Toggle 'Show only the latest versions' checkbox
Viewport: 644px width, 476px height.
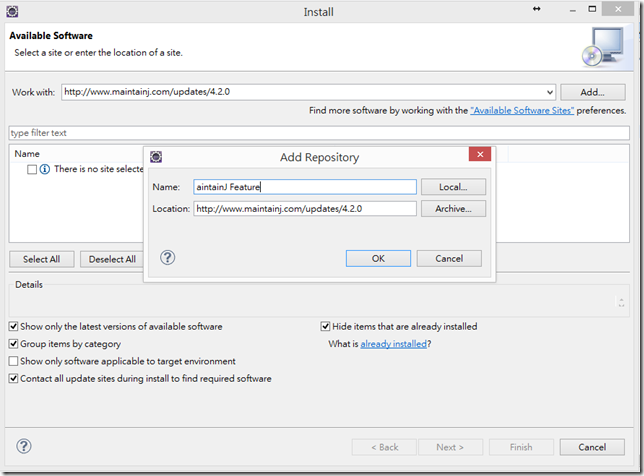click(x=14, y=327)
